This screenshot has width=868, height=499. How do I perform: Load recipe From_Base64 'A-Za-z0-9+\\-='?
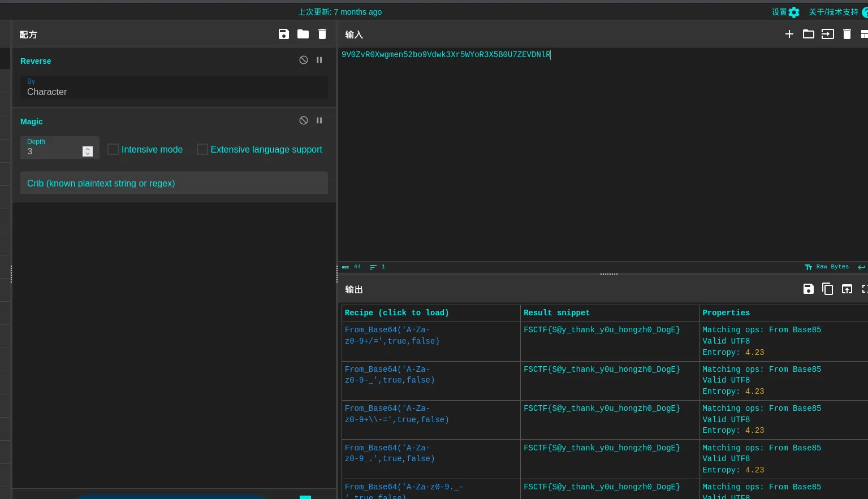396,414
